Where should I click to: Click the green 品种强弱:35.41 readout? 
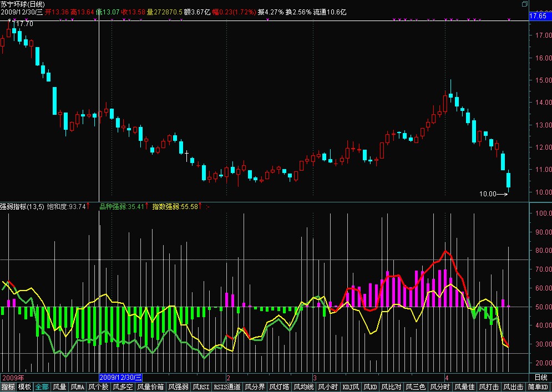coord(122,207)
